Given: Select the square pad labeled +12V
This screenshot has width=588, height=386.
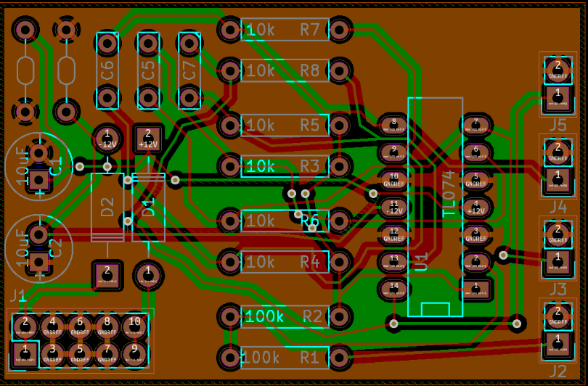Looking at the screenshot, I should 148,138.
